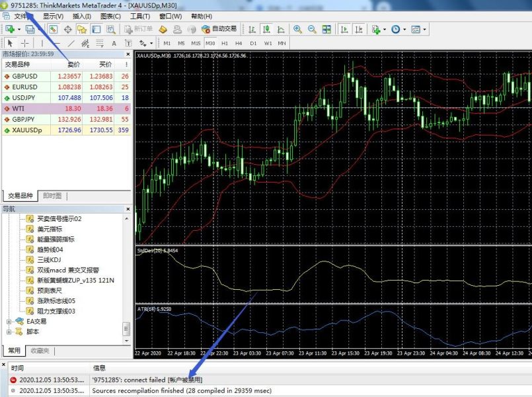Click the zoom in magnifier icon
532x397 pixels.
[298, 29]
